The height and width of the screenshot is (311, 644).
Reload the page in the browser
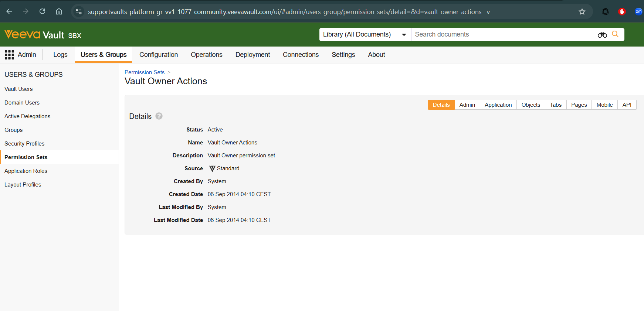pos(43,11)
